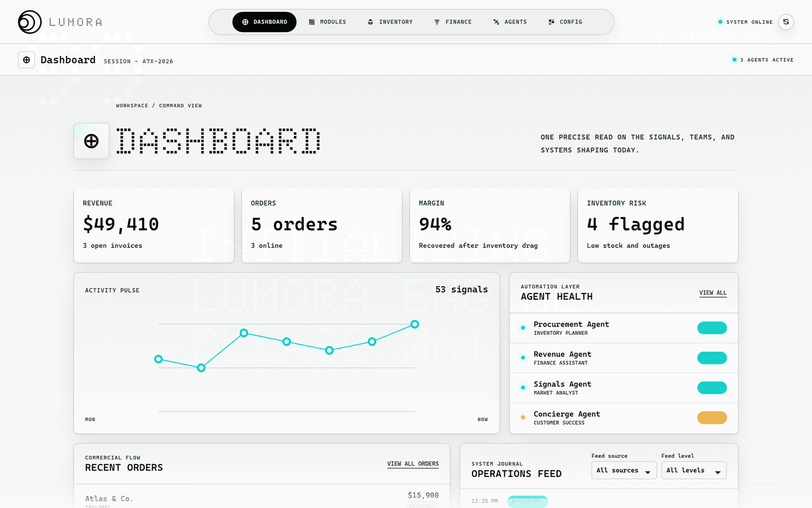Click the Lumora logo in the header
812x508 pixels.
(60, 22)
